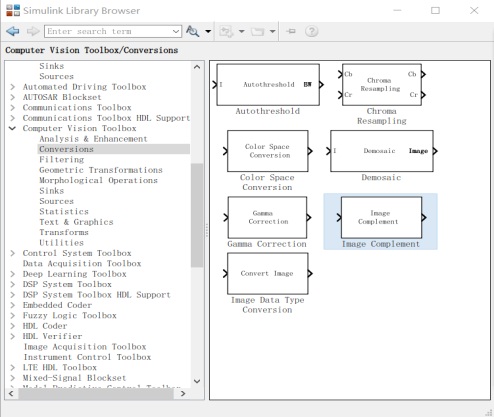
Task: Expand Communications Toolbox HDL Support node
Action: tap(13, 118)
